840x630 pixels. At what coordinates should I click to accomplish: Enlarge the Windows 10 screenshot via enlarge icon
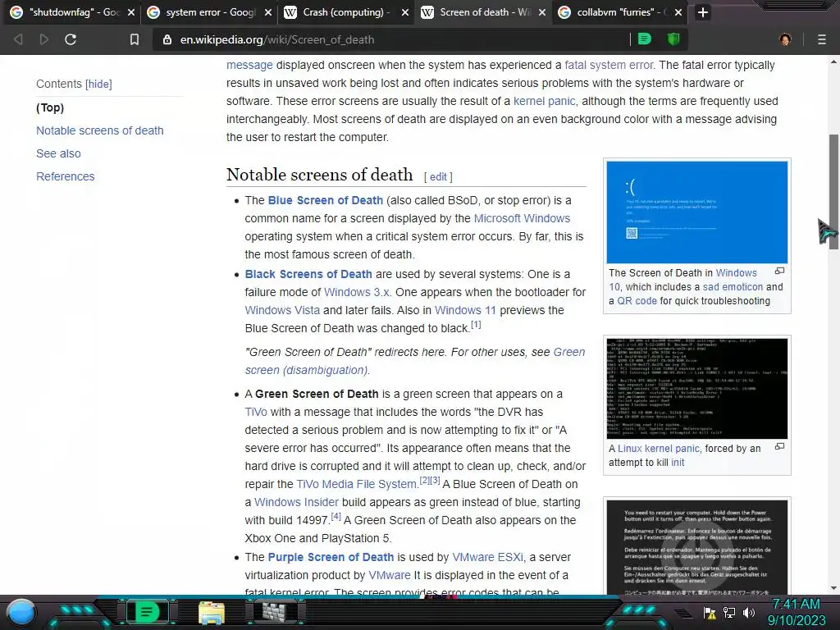[x=780, y=271]
